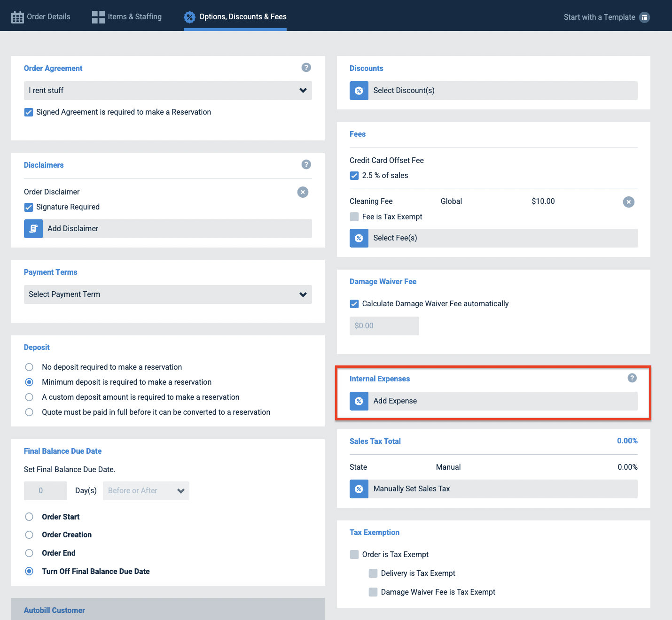Open the Before or After dropdown
672x620 pixels.
tap(146, 491)
